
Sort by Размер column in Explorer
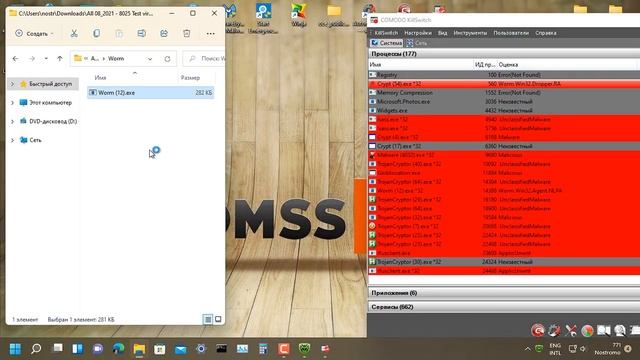click(x=196, y=78)
